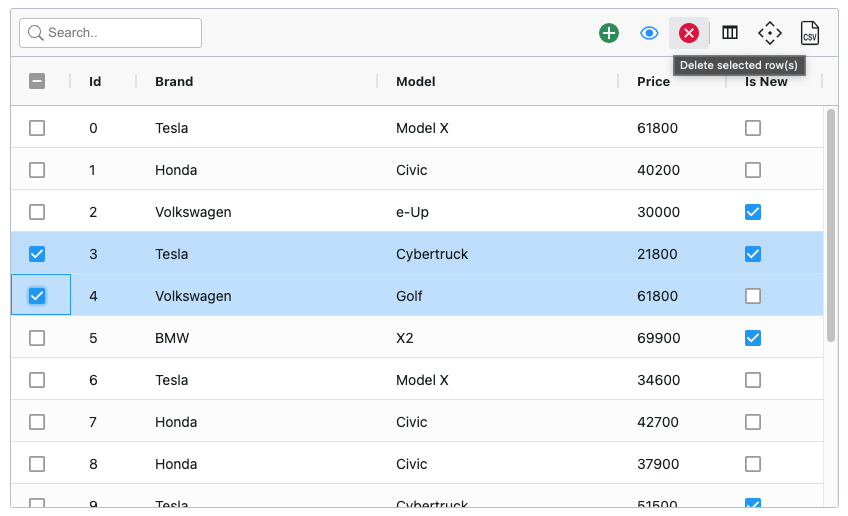
Task: Export table using the CSV icon
Action: [x=810, y=33]
